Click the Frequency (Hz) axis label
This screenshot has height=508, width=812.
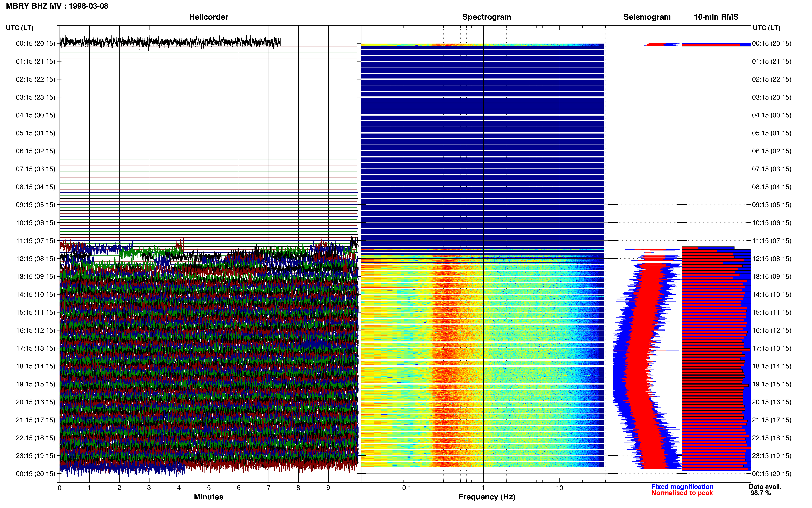tap(487, 497)
